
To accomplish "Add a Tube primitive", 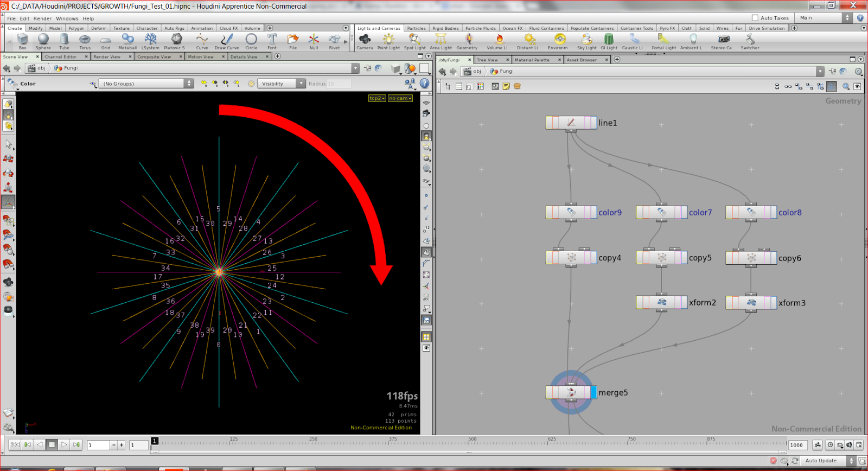I will pyautogui.click(x=65, y=41).
